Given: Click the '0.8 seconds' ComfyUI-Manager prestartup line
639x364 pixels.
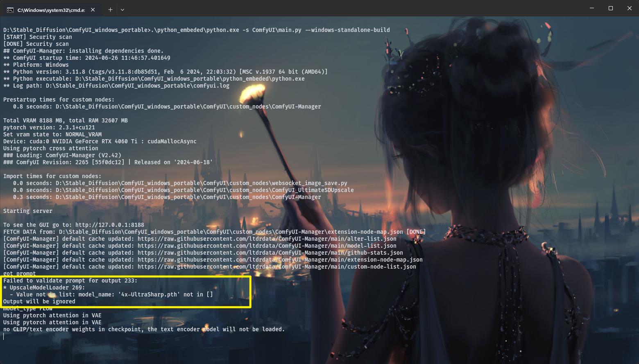Looking at the screenshot, I should click(167, 106).
